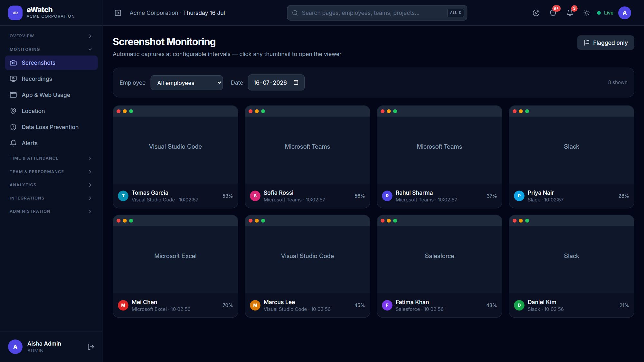Viewport: 644px width, 362px height.
Task: Open App & Web Usage page
Action: [52, 95]
